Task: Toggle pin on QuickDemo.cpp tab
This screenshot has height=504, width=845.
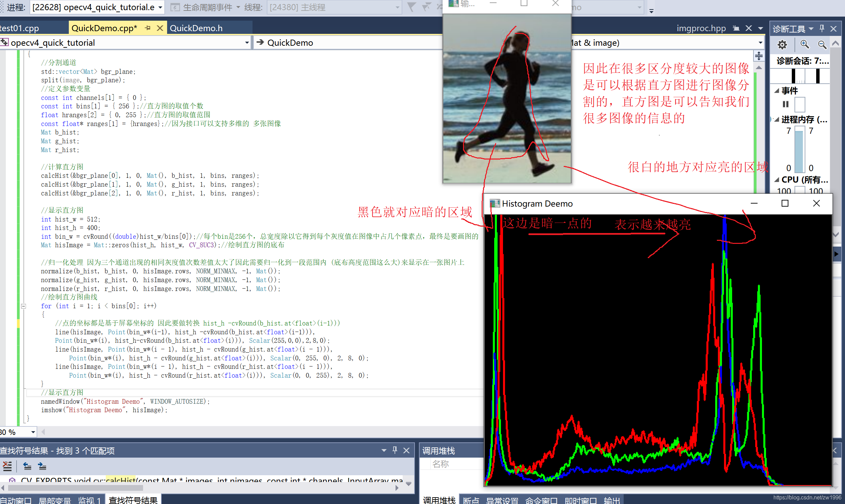Action: pos(147,28)
